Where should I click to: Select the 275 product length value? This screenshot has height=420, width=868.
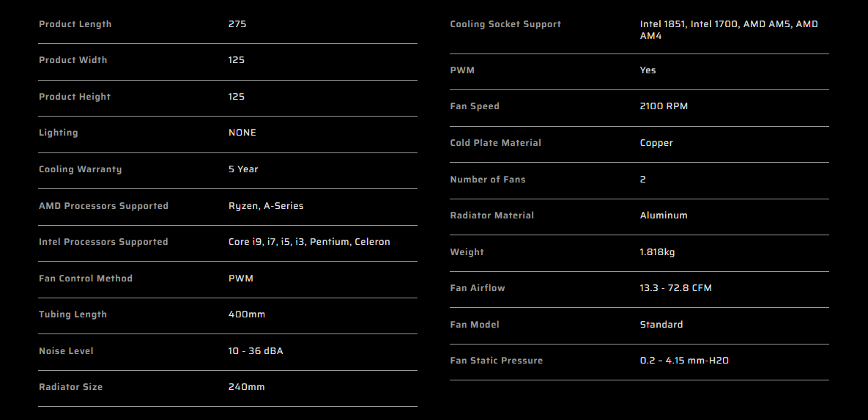[237, 24]
